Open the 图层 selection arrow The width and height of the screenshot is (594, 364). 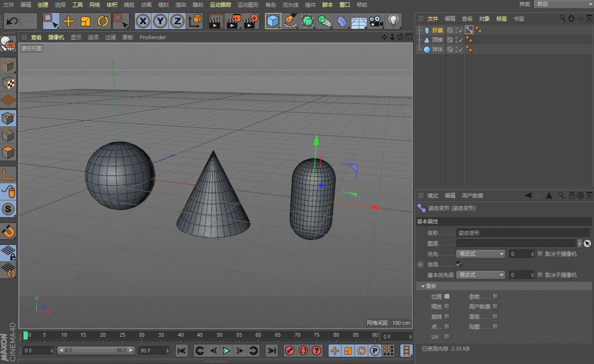point(580,243)
